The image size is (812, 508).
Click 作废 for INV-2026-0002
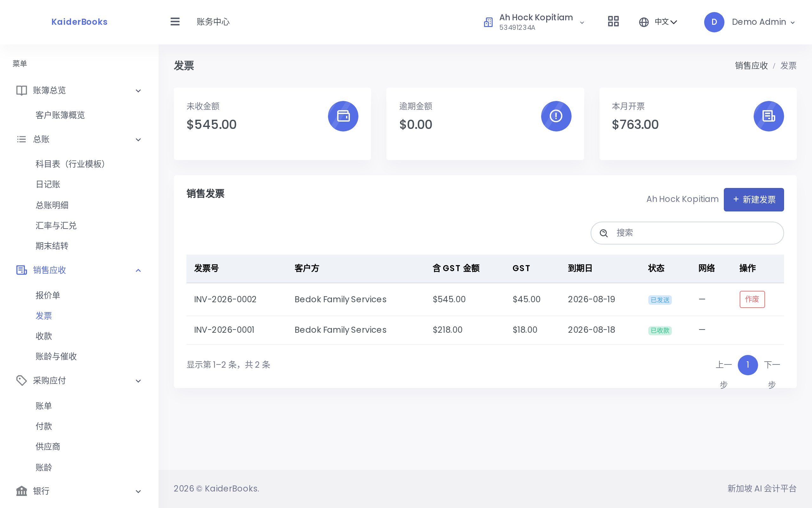(752, 299)
